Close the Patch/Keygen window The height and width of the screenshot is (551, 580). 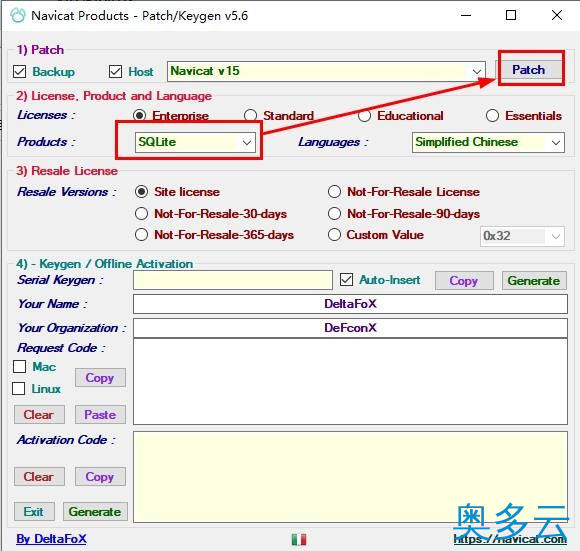coord(557,16)
